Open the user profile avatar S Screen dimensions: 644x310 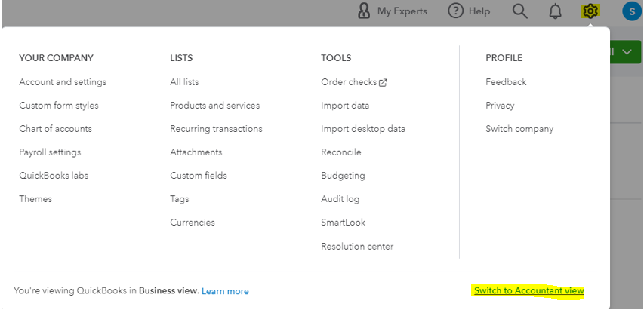pyautogui.click(x=632, y=11)
